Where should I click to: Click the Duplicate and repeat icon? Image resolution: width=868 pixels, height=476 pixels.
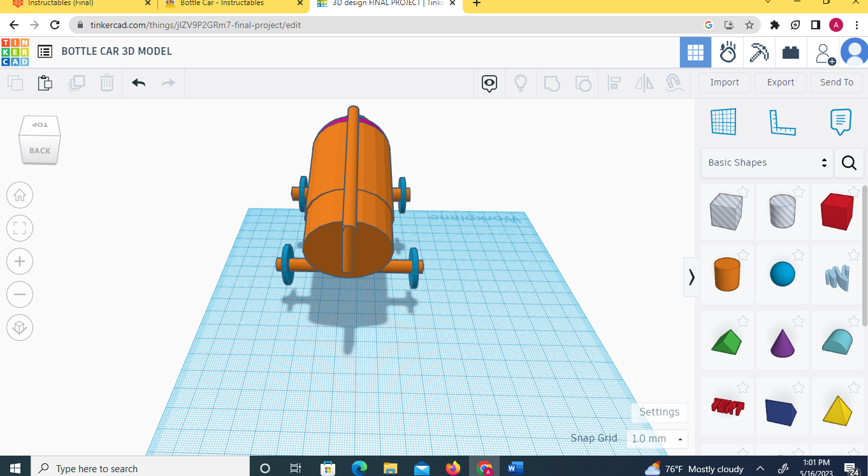pos(76,83)
